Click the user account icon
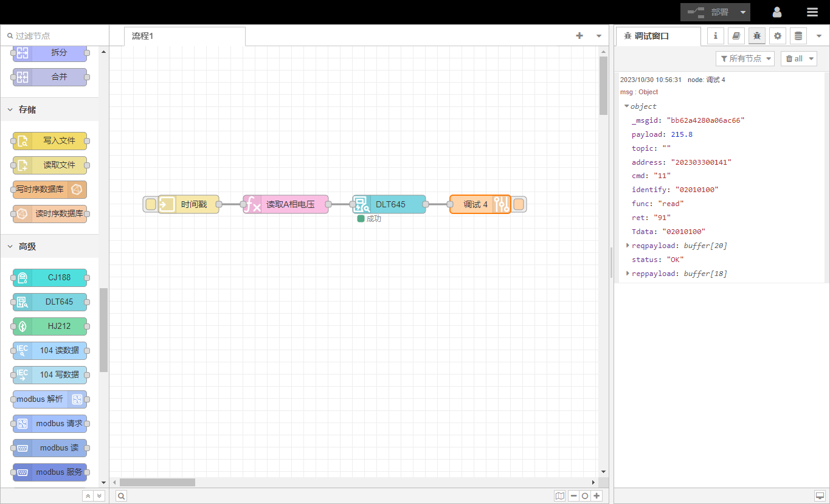Viewport: 830px width, 504px height. coord(777,12)
